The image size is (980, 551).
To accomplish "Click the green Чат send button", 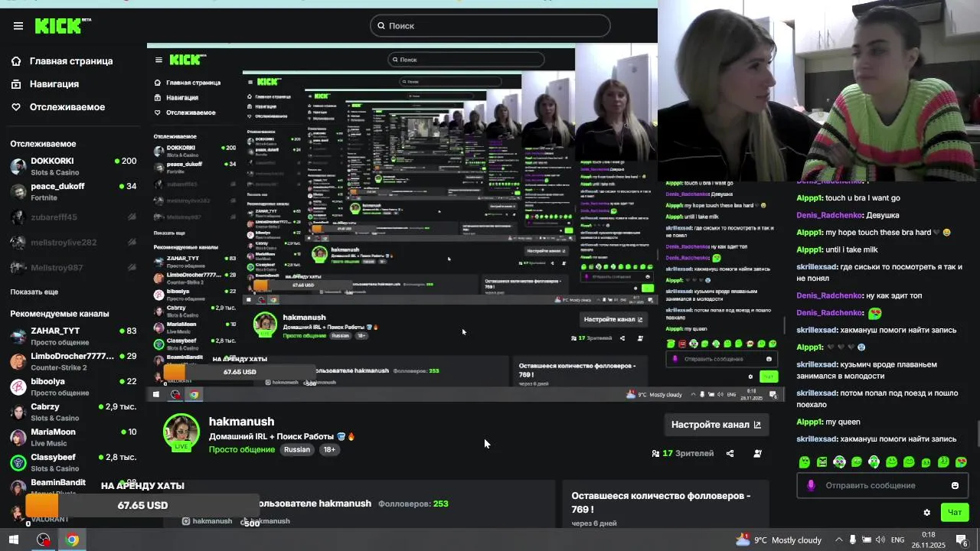I will click(x=955, y=513).
